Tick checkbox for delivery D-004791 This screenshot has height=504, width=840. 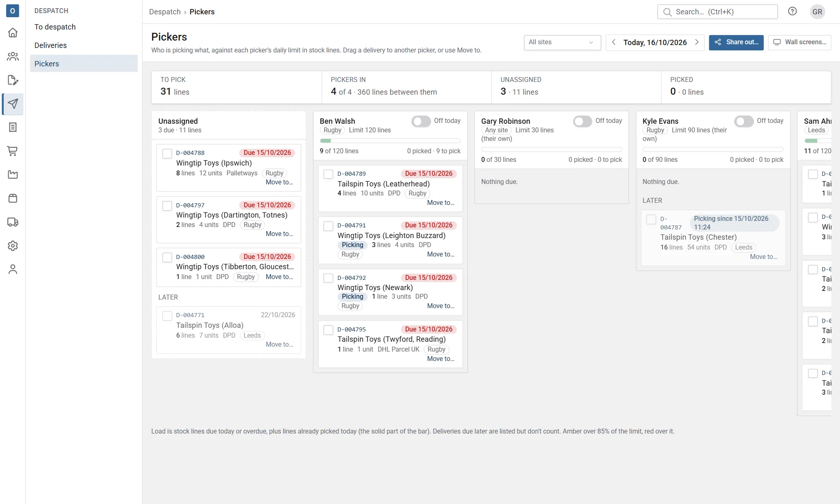(x=328, y=226)
